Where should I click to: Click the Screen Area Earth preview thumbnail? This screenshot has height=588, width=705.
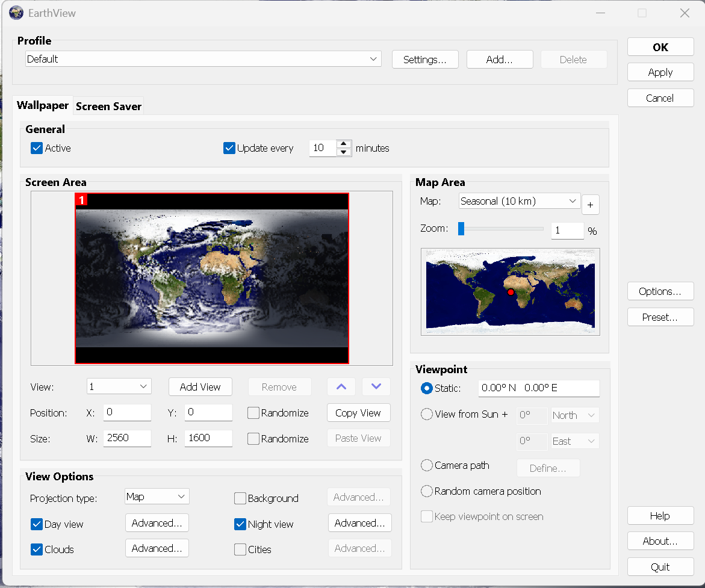click(212, 278)
